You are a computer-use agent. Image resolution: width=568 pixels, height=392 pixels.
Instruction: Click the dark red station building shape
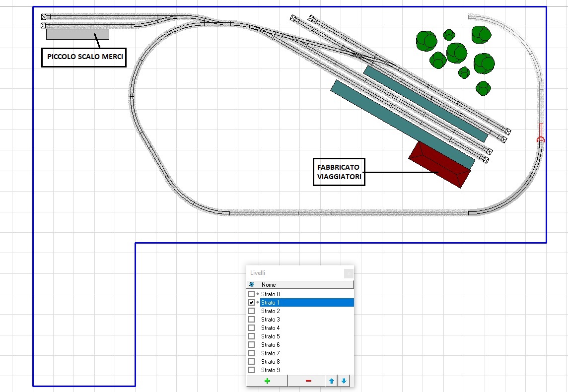tap(439, 164)
